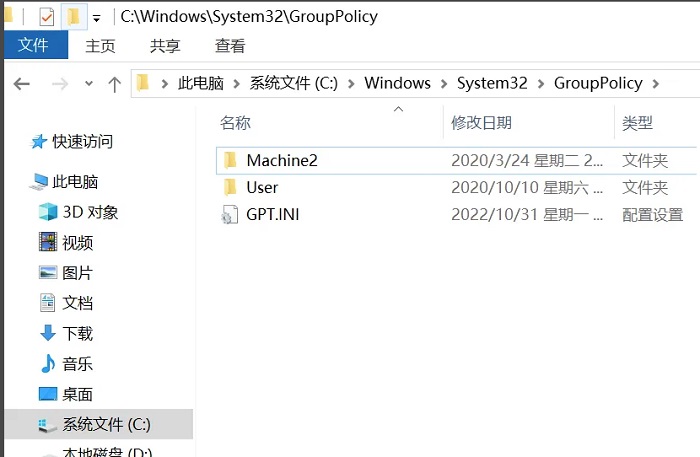The image size is (700, 457).
Task: Select the User folder icon
Action: pos(229,187)
